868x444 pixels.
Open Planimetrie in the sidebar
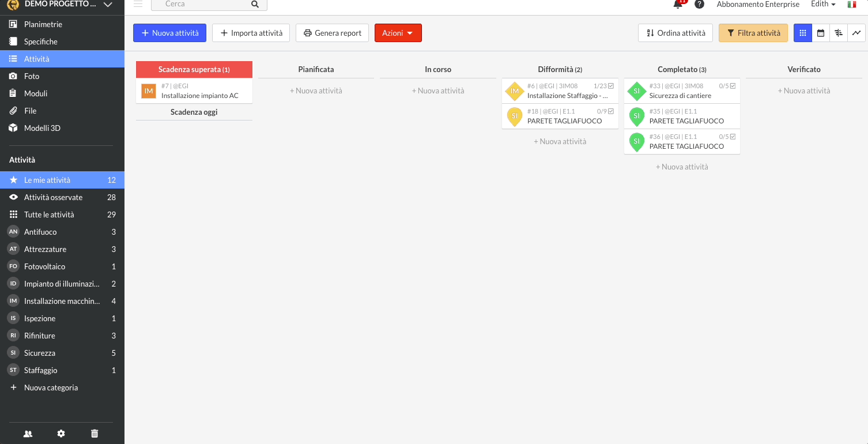[62, 24]
